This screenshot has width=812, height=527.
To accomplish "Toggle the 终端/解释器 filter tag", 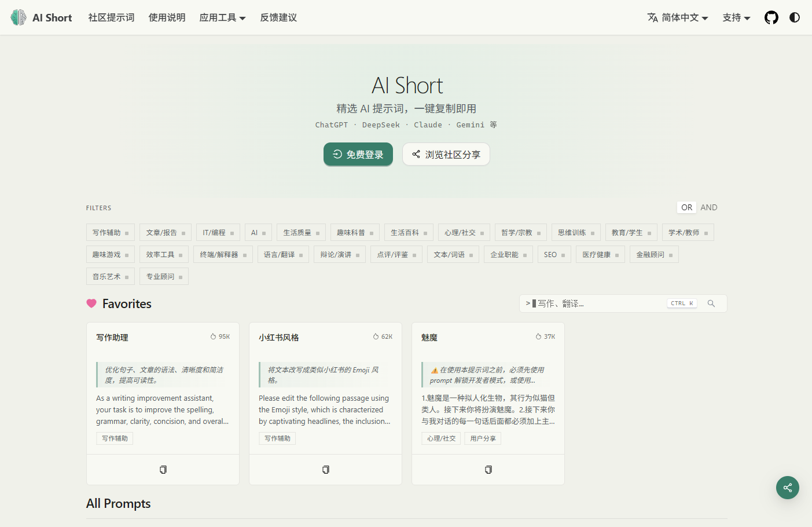I will click(x=223, y=254).
